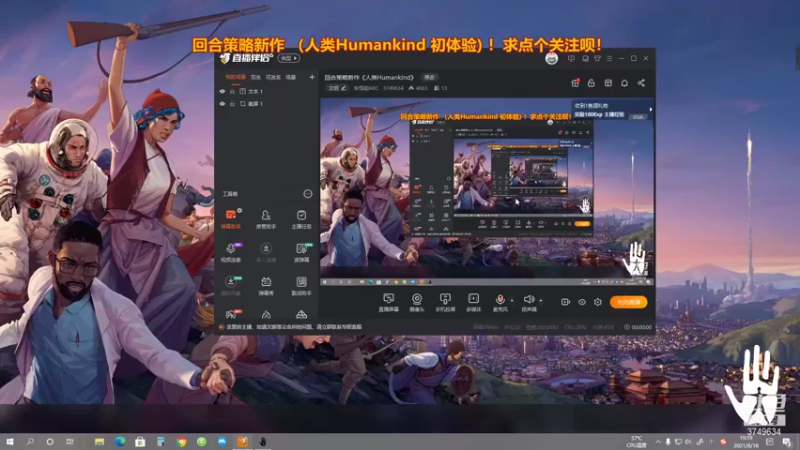Open the 读弹幕 tool
800x450 pixels.
pos(302,252)
